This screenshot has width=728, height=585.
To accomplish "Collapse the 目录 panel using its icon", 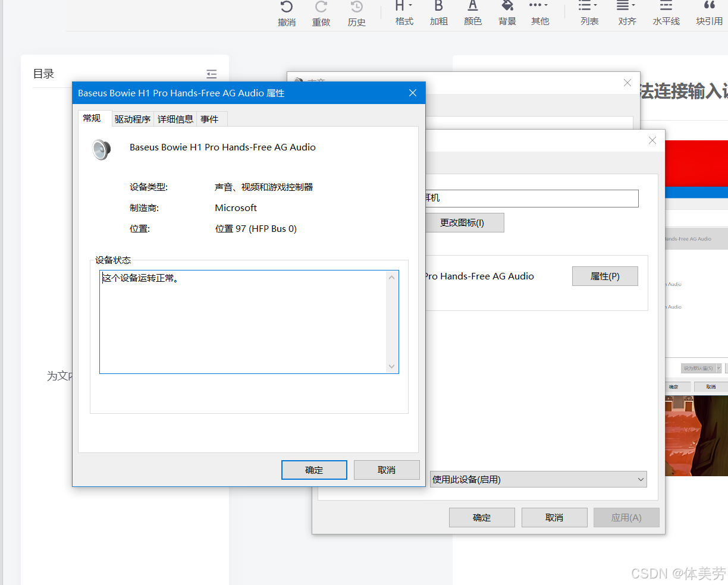I will click(212, 74).
